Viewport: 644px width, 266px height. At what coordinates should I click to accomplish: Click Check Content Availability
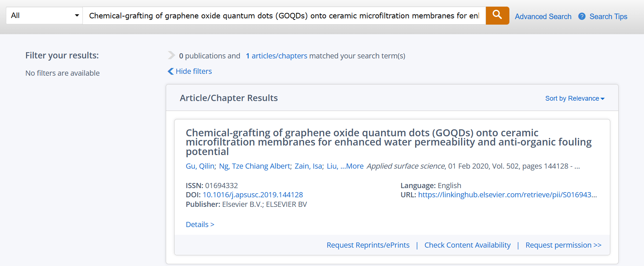pos(467,245)
